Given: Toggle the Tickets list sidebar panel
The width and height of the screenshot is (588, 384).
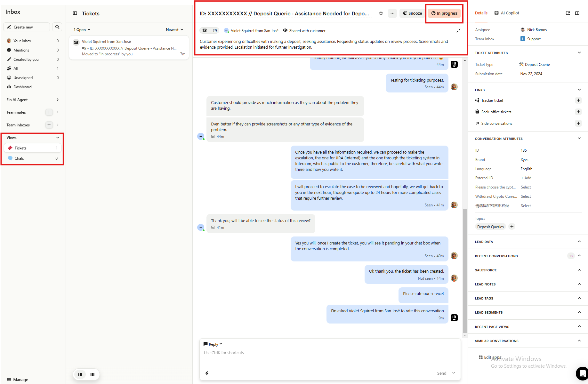Looking at the screenshot, I should (x=75, y=13).
